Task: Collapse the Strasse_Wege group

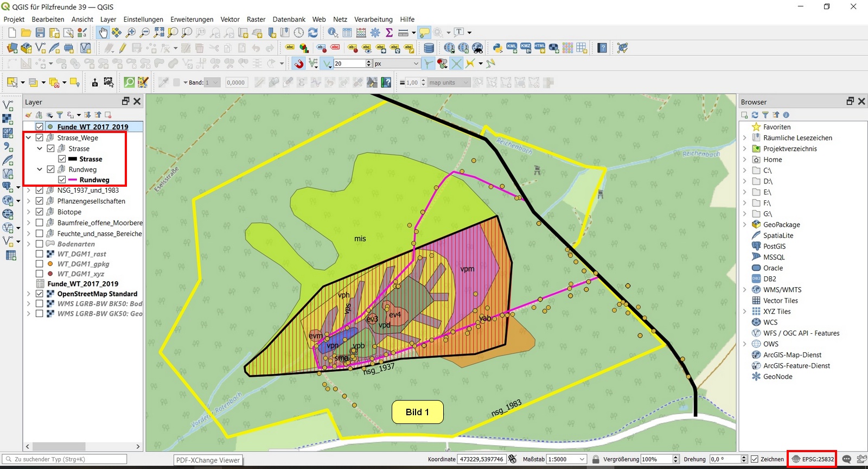Action: [x=29, y=138]
